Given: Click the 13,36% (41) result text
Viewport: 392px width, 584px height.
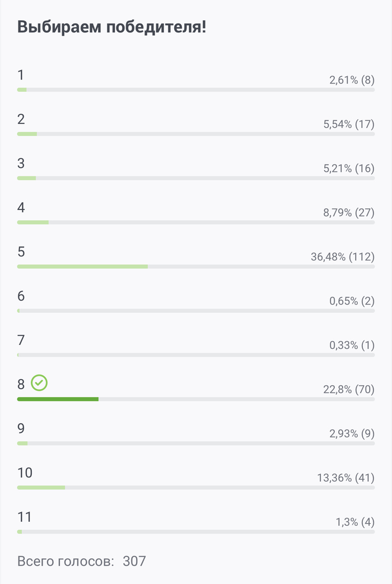Looking at the screenshot, I should tap(346, 478).
